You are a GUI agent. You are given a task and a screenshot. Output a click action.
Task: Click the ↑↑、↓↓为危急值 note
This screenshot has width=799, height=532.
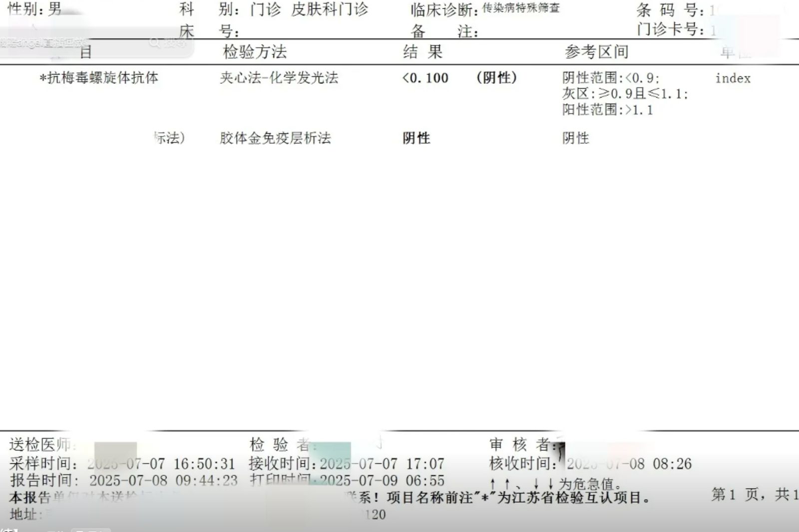pos(556,484)
